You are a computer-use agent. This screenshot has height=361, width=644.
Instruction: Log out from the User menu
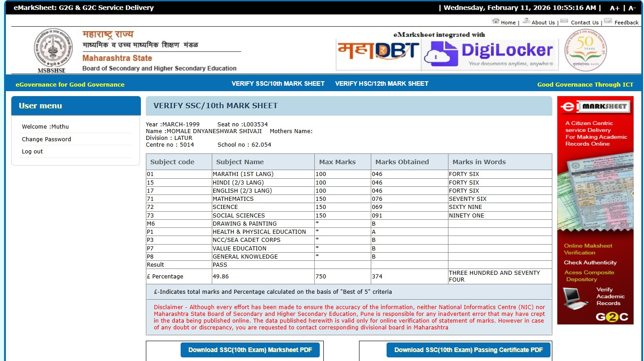[33, 152]
